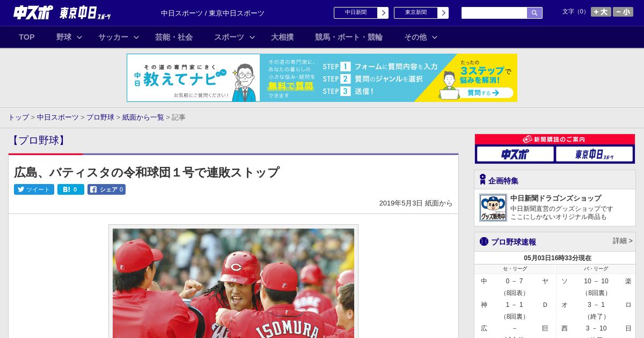Select 大相撲 in navigation bar
644x338 pixels.
282,37
